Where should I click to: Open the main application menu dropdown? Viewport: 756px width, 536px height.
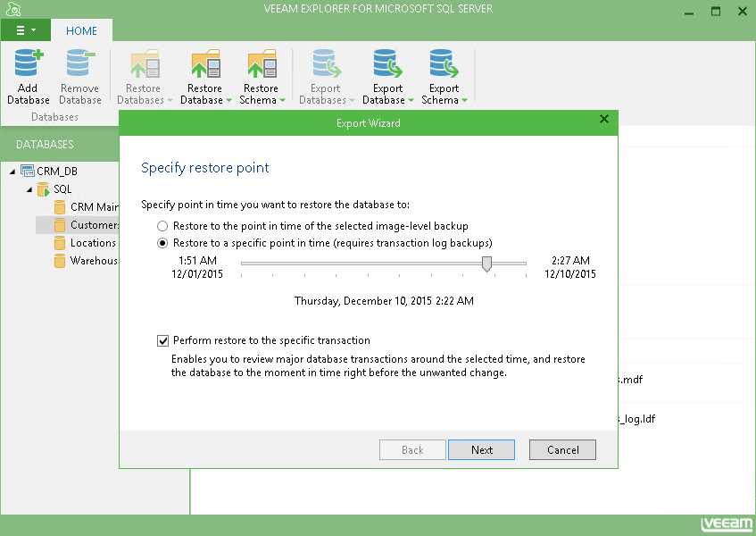[26, 30]
